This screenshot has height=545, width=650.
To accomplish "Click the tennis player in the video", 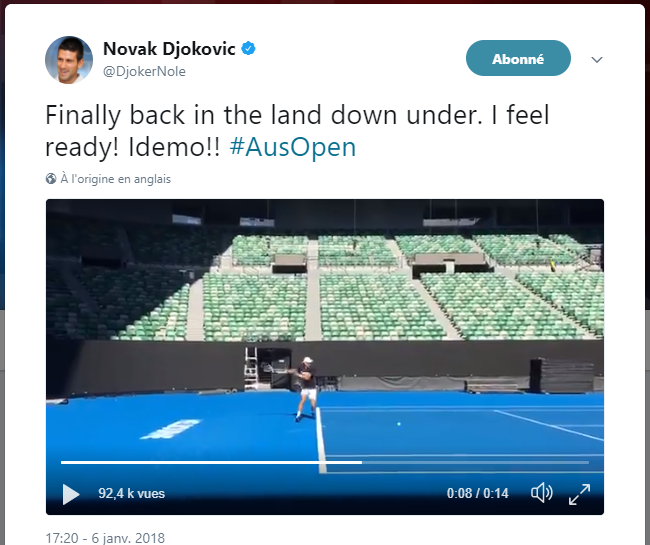I will point(306,389).
